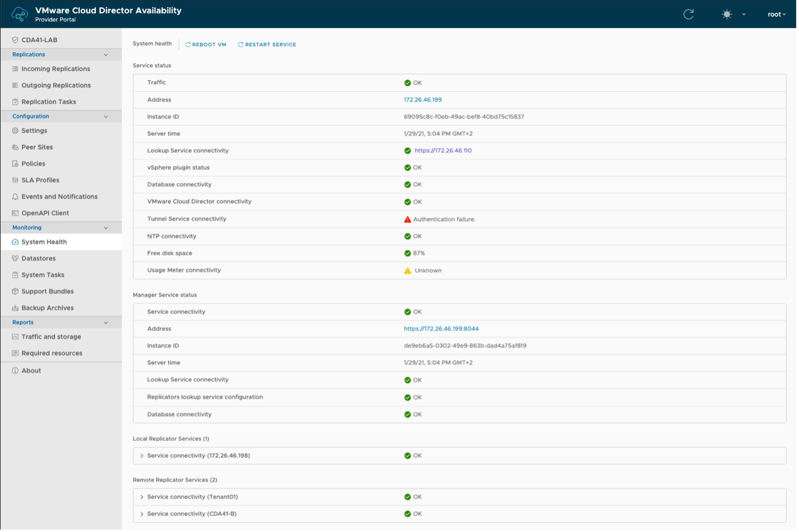This screenshot has width=799, height=532.
Task: Click the SLA Profiles sliders icon
Action: click(x=15, y=180)
